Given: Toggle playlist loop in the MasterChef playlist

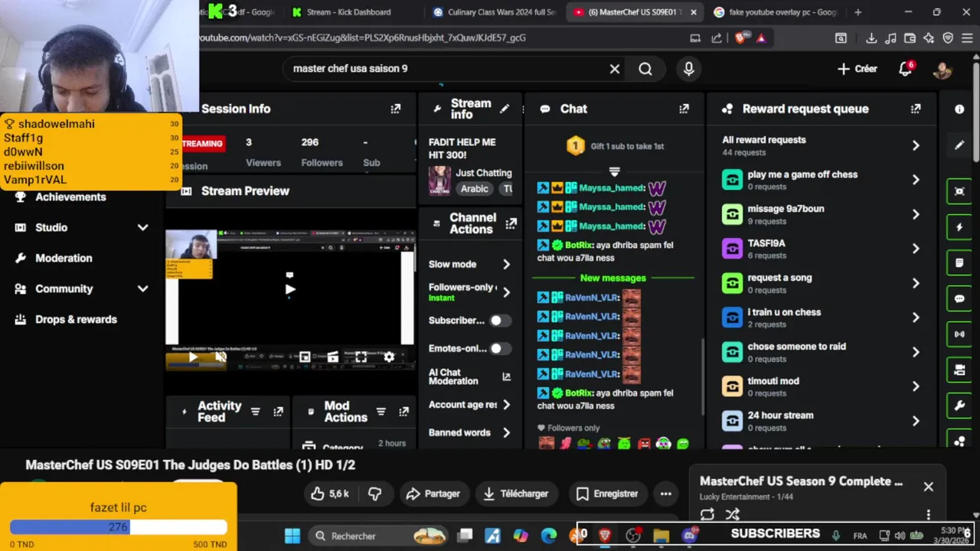Looking at the screenshot, I should tap(707, 514).
